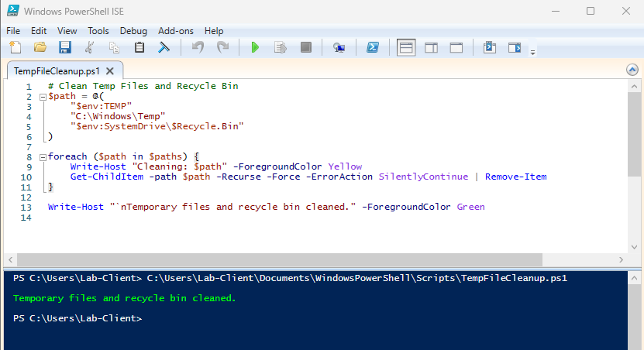Viewport: 644px width, 350px height.
Task: Click the script editor scroll down arrow
Action: point(634,247)
